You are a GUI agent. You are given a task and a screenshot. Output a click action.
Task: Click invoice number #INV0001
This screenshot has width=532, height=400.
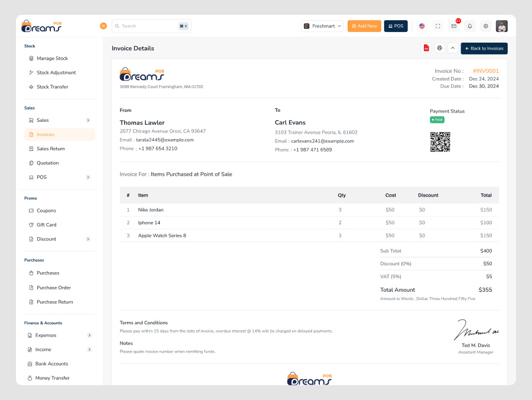point(485,71)
